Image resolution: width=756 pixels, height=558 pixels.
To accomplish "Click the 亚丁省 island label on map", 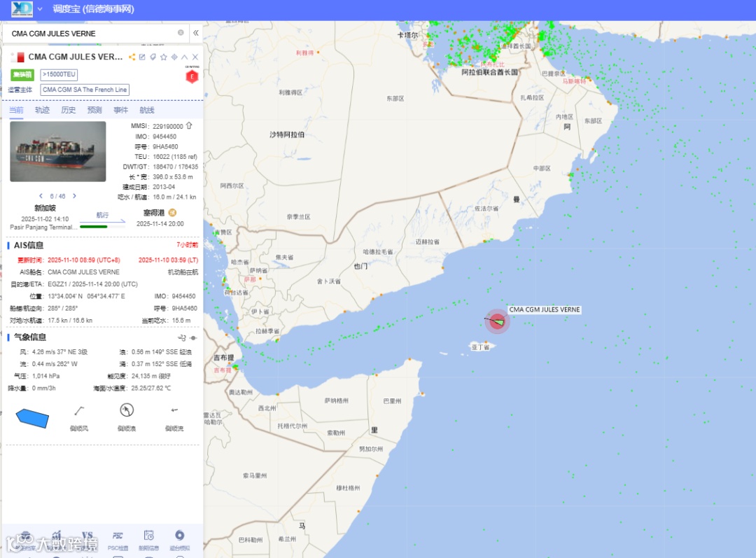I will (480, 347).
